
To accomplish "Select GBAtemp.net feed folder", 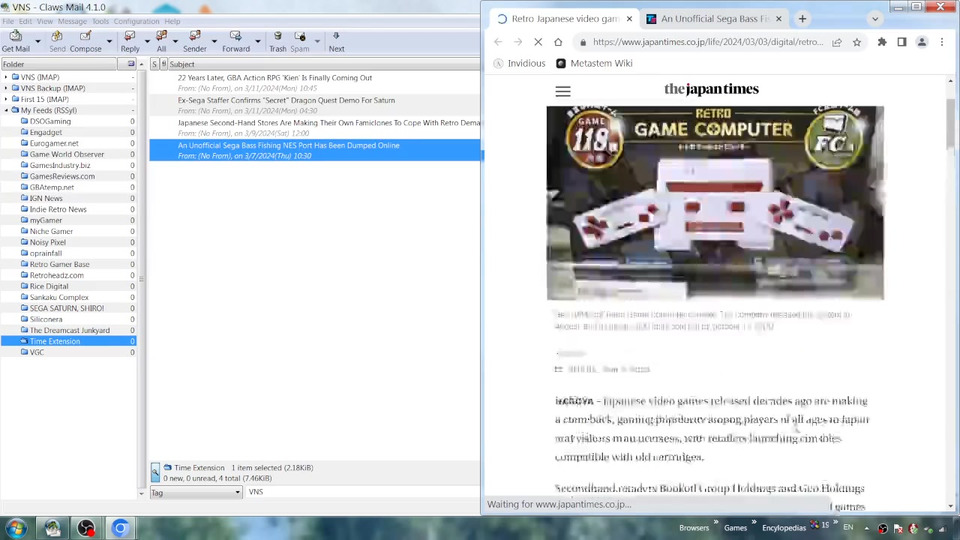I will [51, 187].
